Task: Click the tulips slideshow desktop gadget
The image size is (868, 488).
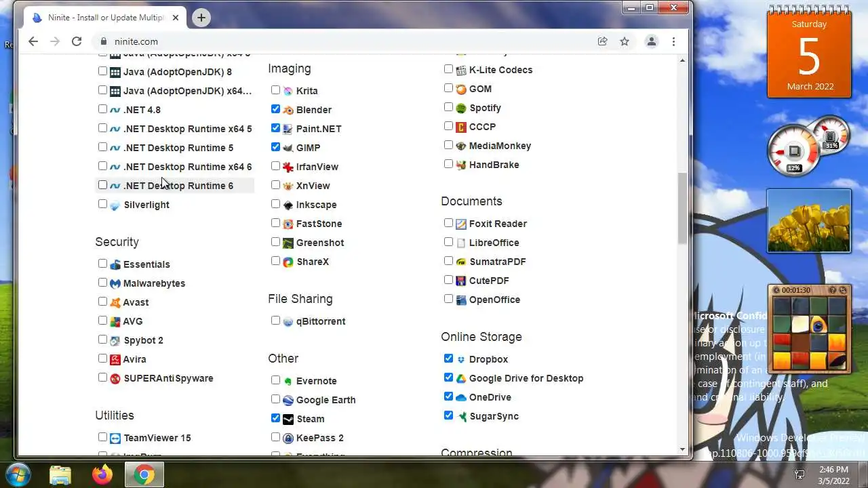Action: tap(808, 221)
